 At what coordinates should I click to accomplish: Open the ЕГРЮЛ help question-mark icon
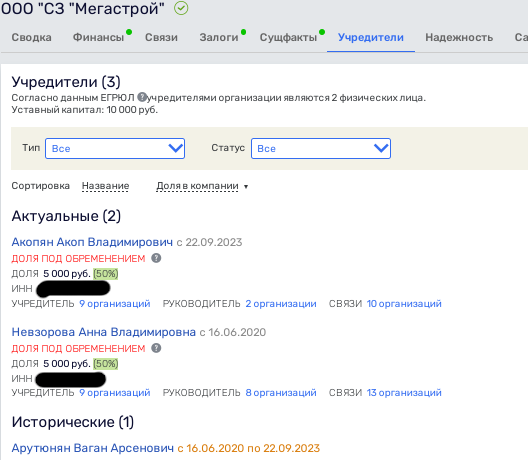[x=142, y=97]
